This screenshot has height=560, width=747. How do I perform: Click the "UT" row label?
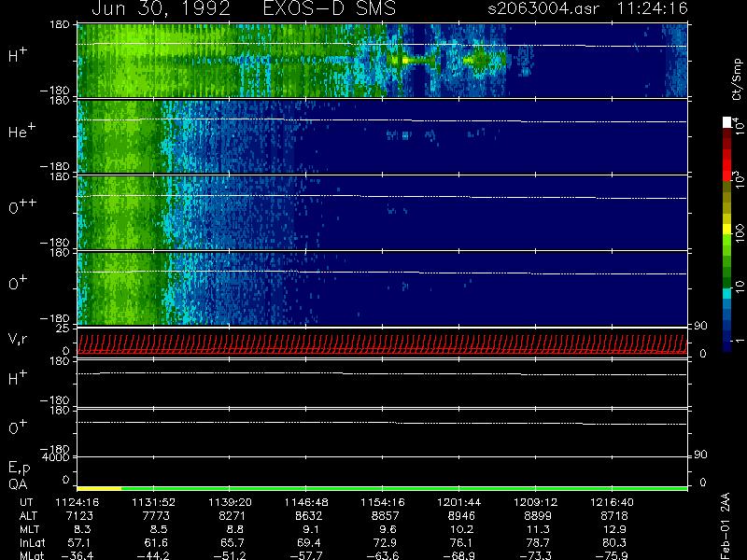tap(27, 502)
